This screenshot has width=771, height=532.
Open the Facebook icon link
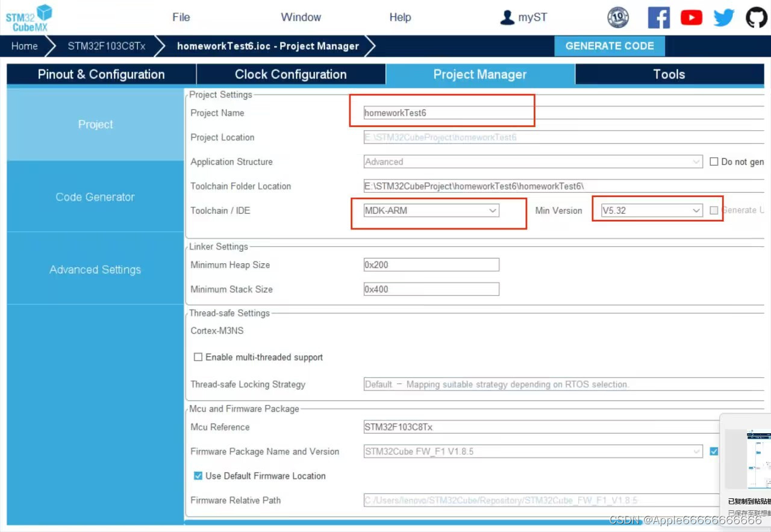658,17
